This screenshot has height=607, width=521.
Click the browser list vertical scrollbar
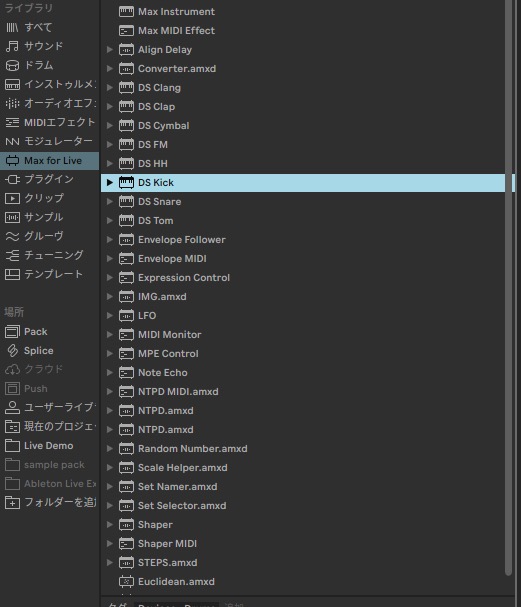click(x=509, y=286)
